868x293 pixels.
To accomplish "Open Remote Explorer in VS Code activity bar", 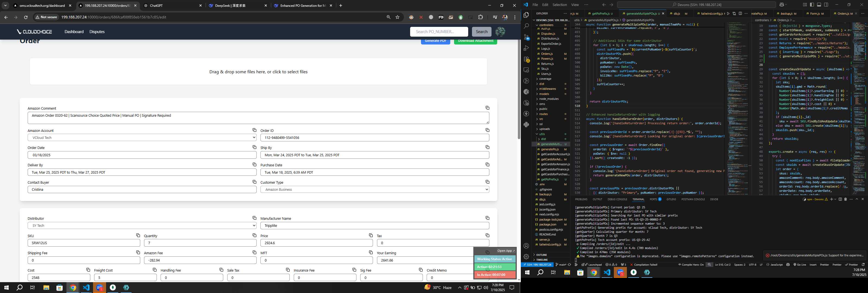I will (x=526, y=70).
